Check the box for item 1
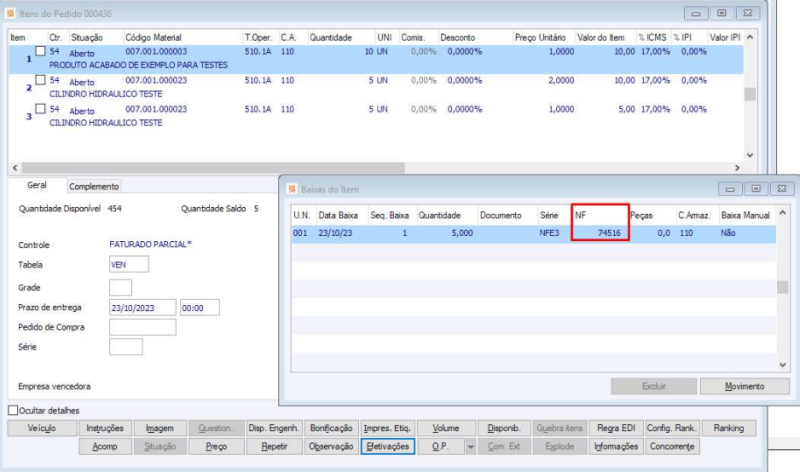Viewport: 800px width, 472px height. point(40,51)
